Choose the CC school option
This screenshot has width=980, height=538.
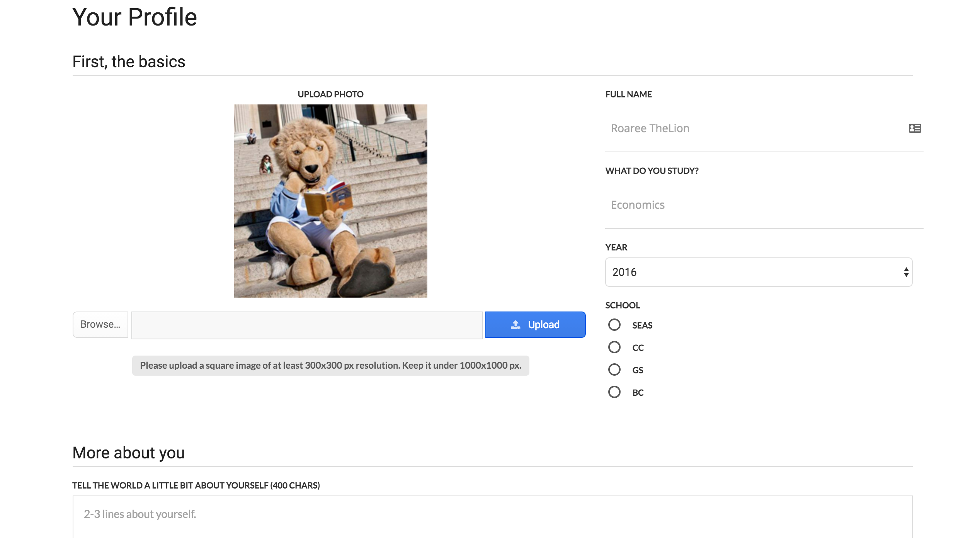pyautogui.click(x=614, y=347)
